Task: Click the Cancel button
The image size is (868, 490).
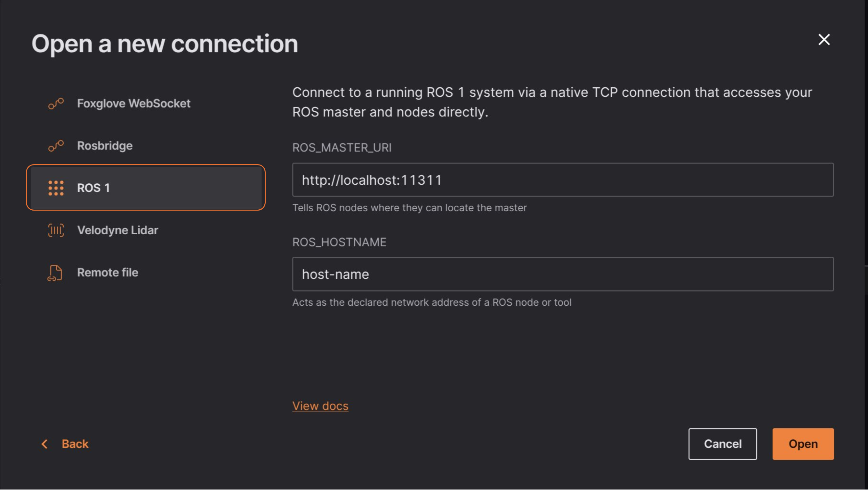Action: coord(723,444)
